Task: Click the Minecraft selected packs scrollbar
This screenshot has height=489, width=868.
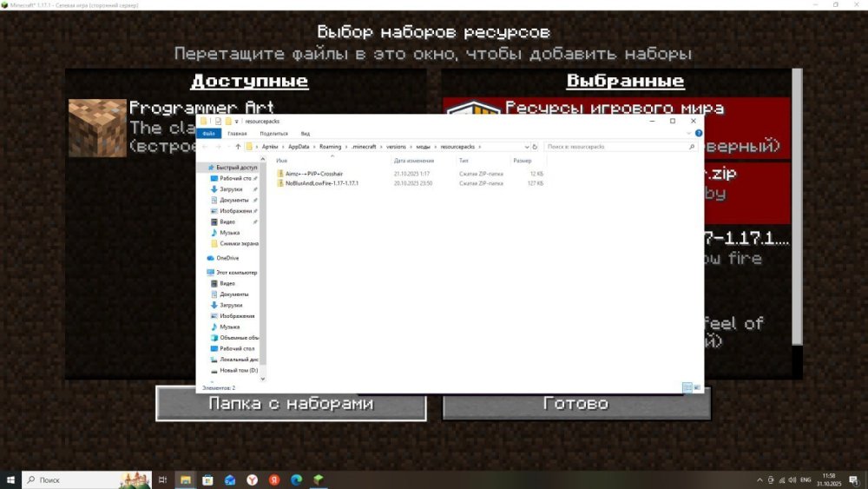Action: click(x=797, y=207)
